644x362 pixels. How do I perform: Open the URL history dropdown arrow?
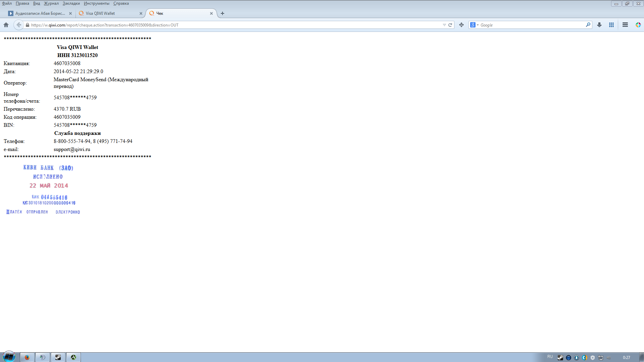tap(444, 25)
